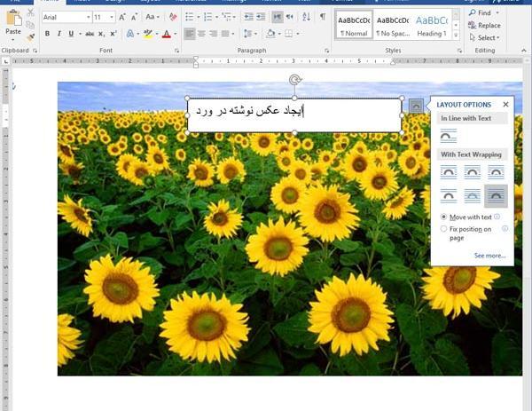Choose Behind Text wrapping
This screenshot has height=411, width=532.
[473, 196]
